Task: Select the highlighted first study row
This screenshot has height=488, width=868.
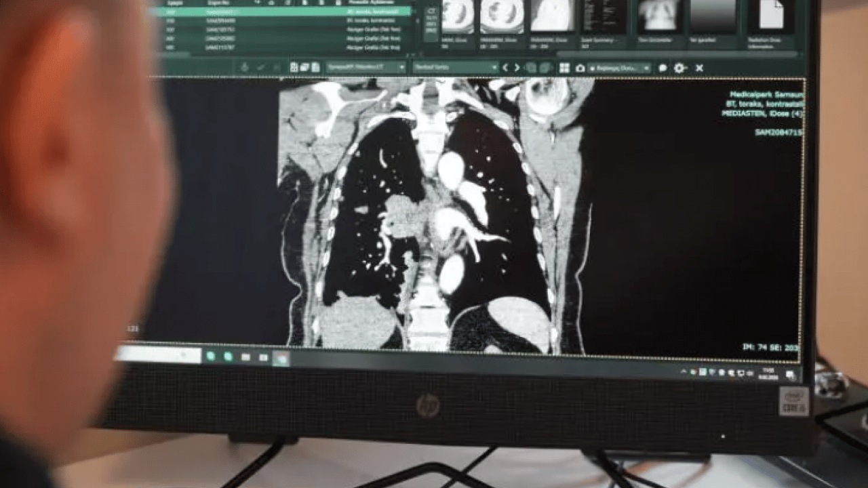Action: [x=285, y=12]
